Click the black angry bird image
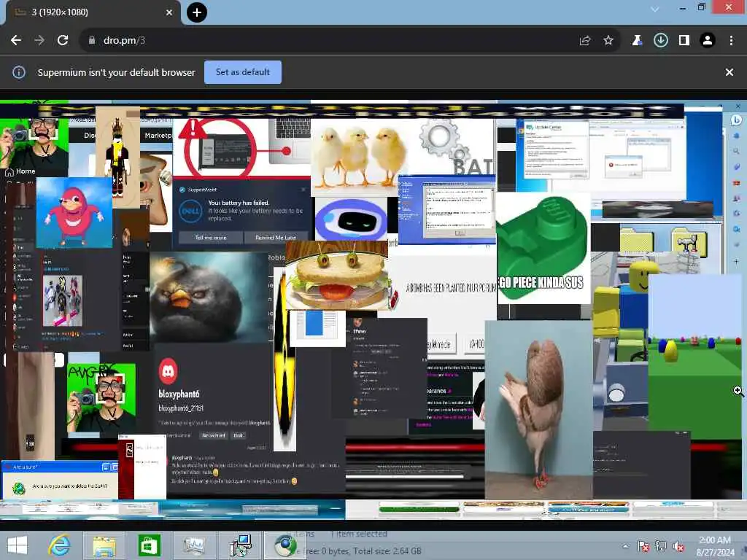The height and width of the screenshot is (560, 747). tap(208, 296)
